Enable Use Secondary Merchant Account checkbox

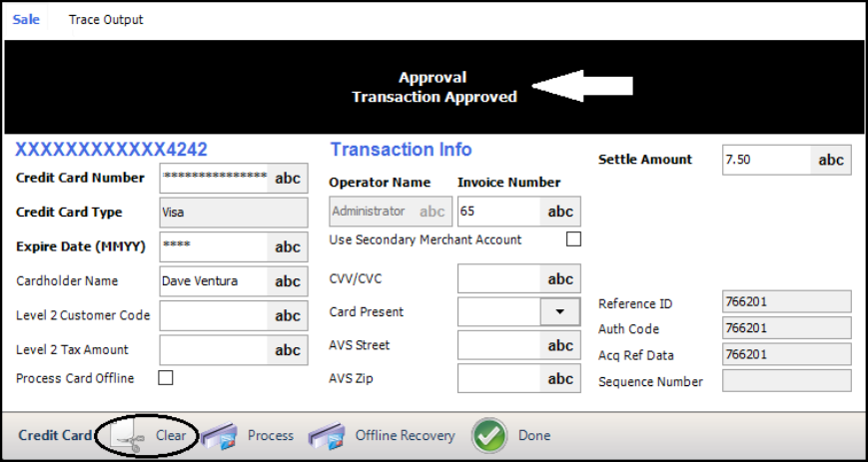point(573,239)
